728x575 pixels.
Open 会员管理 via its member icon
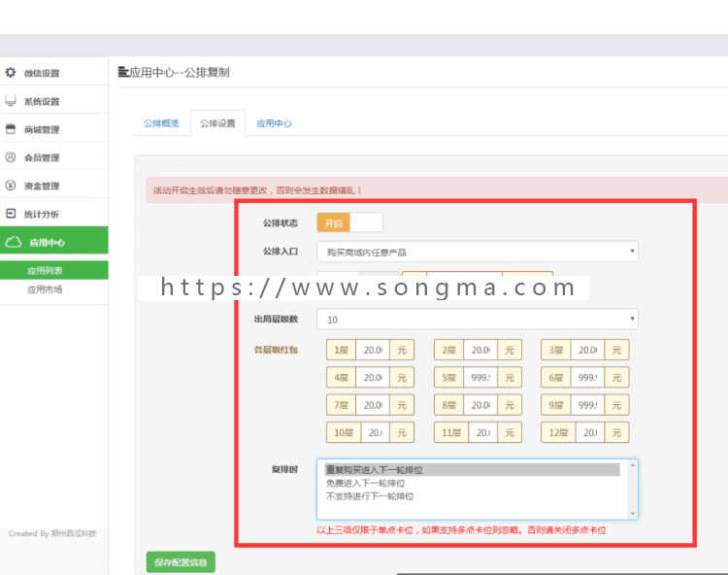11,157
